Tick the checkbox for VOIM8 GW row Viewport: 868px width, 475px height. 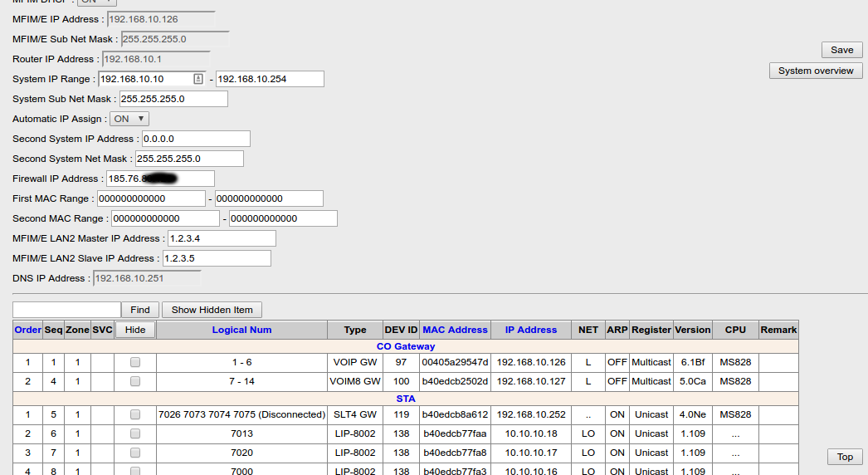click(x=135, y=381)
